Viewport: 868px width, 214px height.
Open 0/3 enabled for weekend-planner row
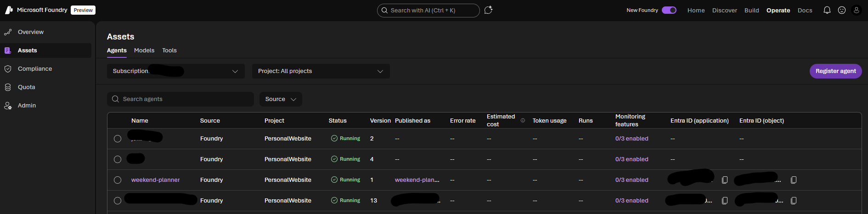coord(632,180)
